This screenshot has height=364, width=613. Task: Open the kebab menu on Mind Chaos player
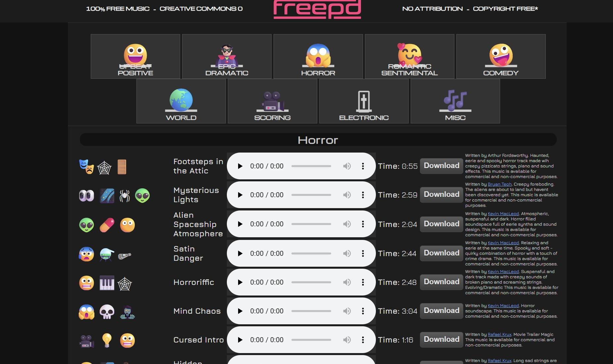(363, 311)
